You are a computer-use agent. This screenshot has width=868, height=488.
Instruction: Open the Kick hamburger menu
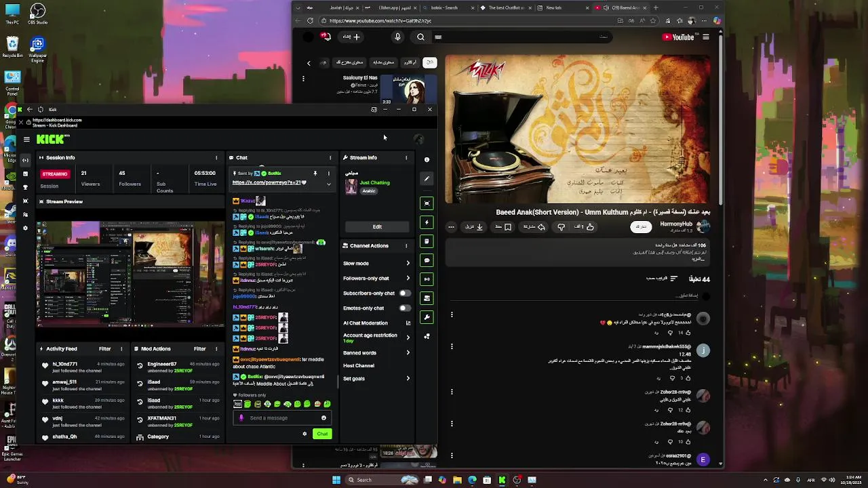26,139
